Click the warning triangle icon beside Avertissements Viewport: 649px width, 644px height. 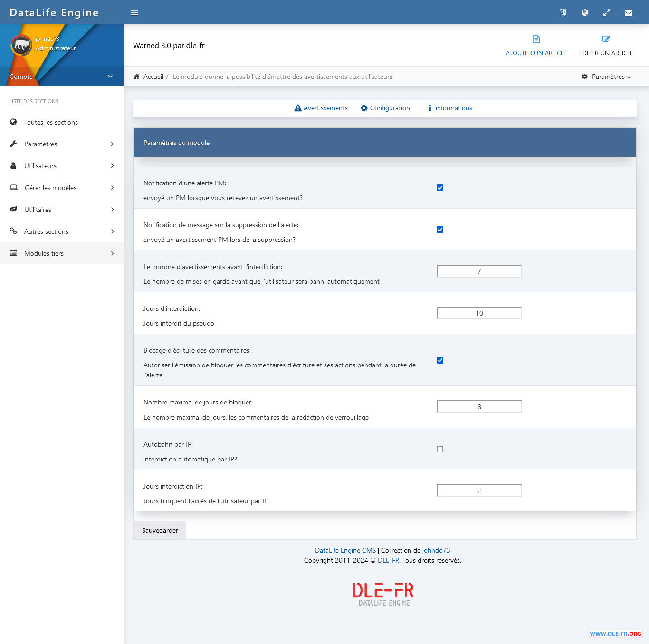[298, 108]
